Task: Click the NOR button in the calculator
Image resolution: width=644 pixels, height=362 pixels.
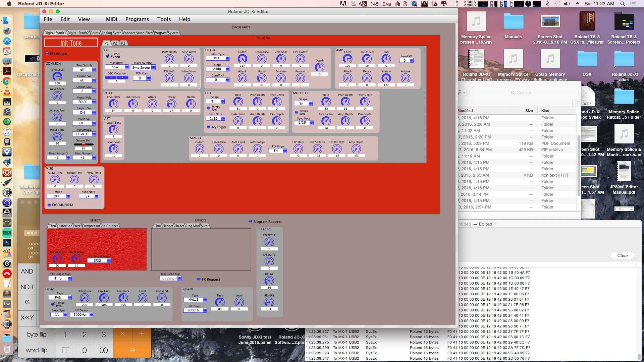Action: point(27,287)
